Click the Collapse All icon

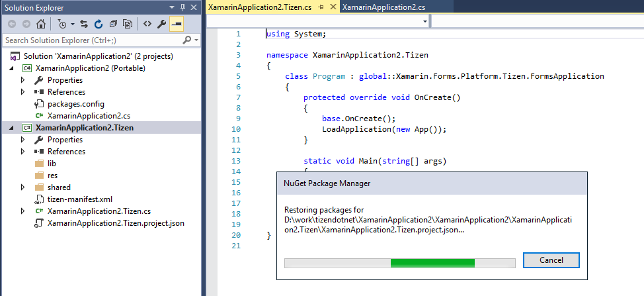pos(114,25)
